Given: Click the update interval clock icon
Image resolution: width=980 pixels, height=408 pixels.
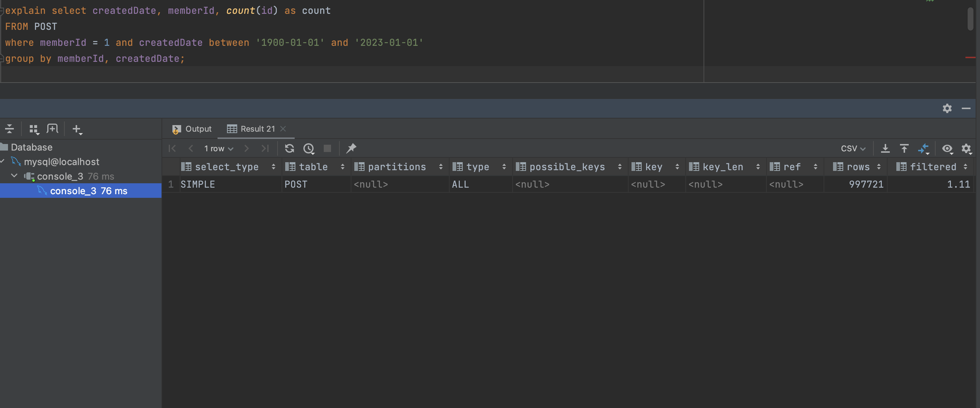Looking at the screenshot, I should click(x=308, y=148).
